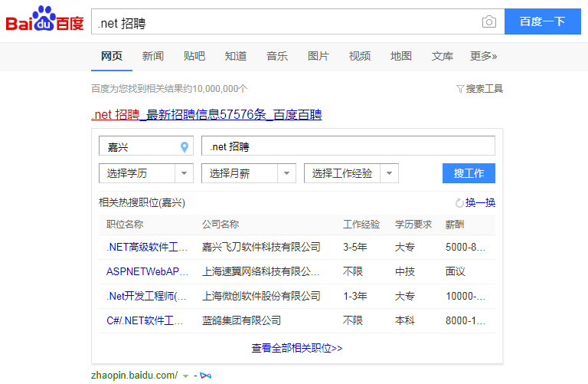
Task: Open the .net 招聘 百度百聘 result title
Action: tap(207, 114)
